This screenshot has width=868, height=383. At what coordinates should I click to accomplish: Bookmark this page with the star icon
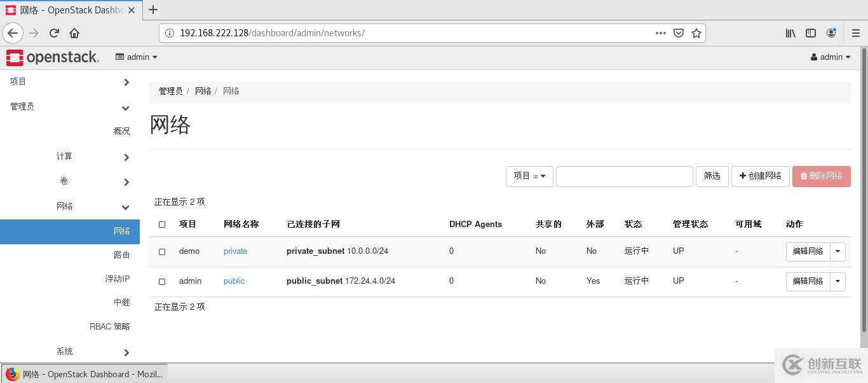coord(696,33)
